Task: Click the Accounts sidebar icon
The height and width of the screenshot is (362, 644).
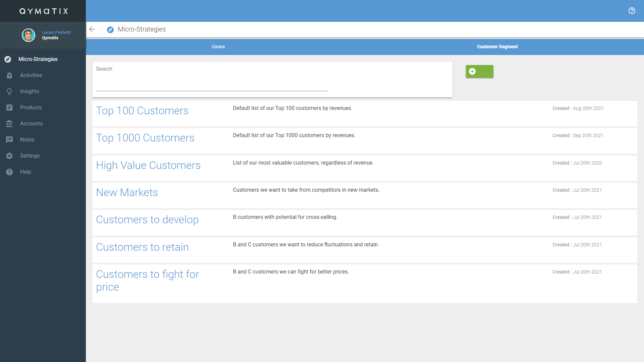Action: [9, 123]
